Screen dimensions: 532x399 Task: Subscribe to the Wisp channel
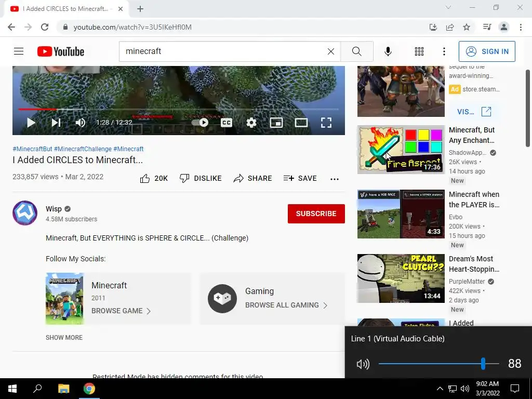[x=316, y=214]
